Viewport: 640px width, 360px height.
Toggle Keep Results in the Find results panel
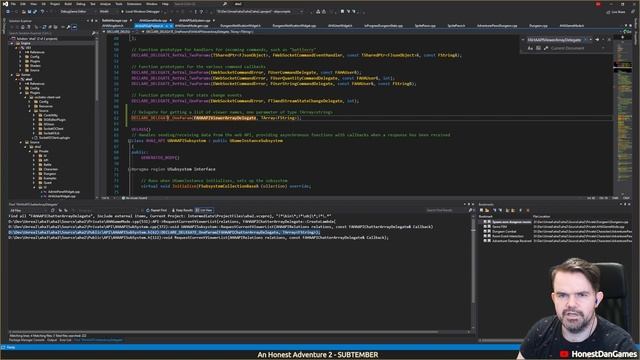point(182,211)
